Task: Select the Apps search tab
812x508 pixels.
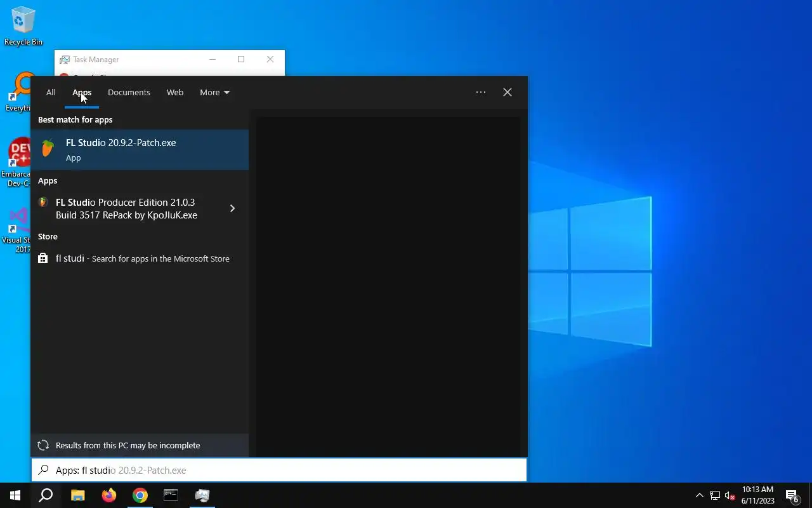Action: click(x=82, y=92)
